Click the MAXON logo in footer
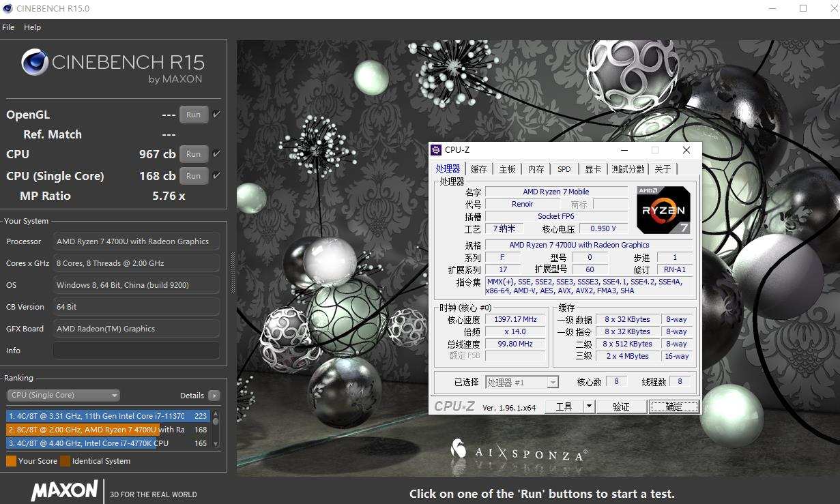840x504 pixels. click(x=64, y=490)
